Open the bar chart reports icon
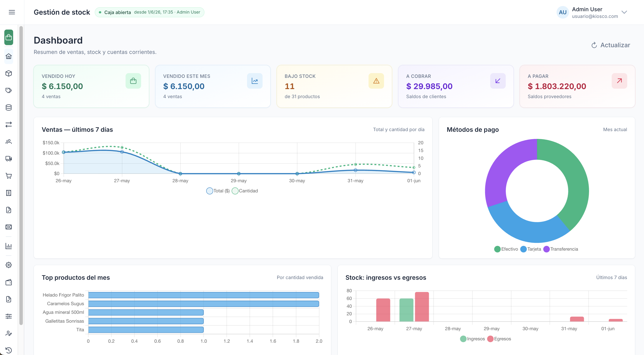This screenshot has width=644, height=355. tap(9, 246)
